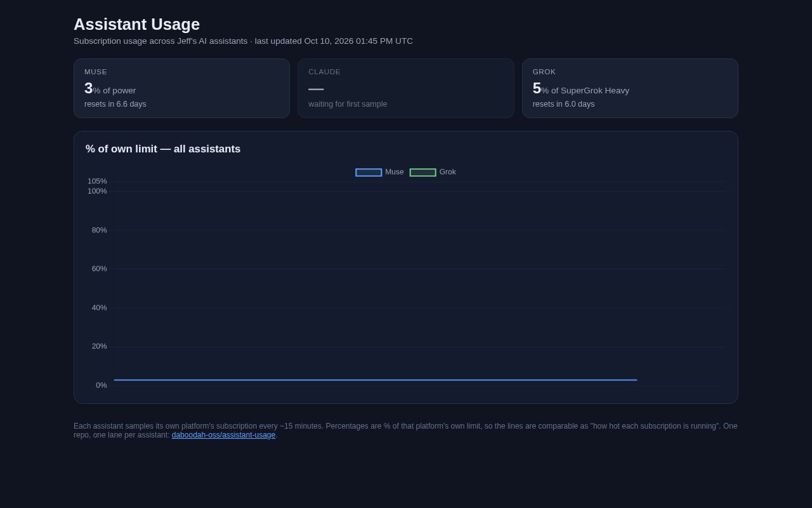Viewport: 812px width, 508px height.
Task: Click "resets in 6.0 days" text
Action: (563, 104)
